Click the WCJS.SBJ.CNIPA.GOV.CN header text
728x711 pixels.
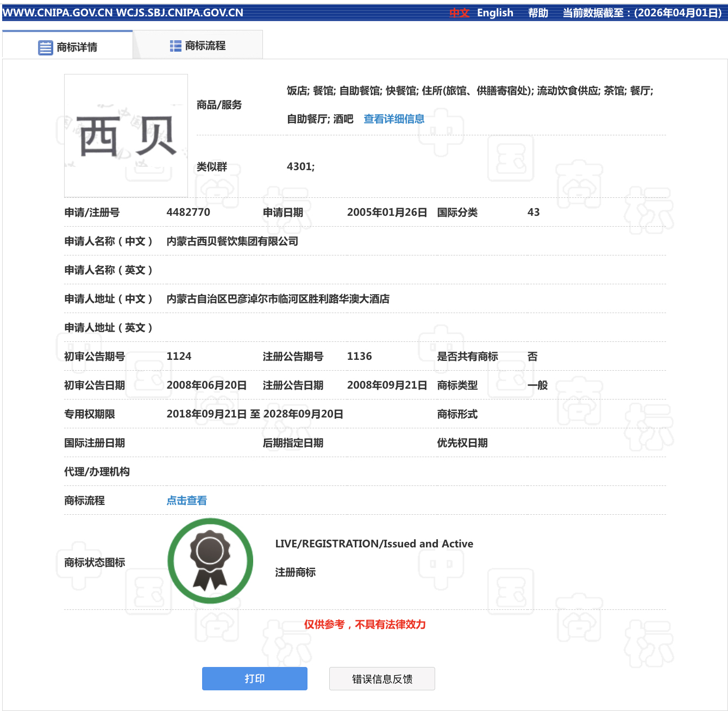[x=180, y=13]
